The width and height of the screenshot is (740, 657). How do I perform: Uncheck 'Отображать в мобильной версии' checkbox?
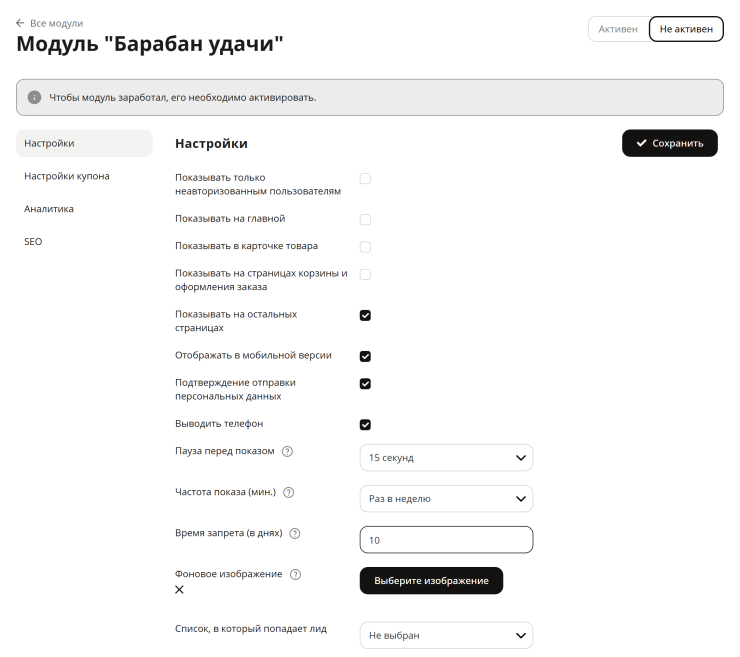tap(365, 356)
